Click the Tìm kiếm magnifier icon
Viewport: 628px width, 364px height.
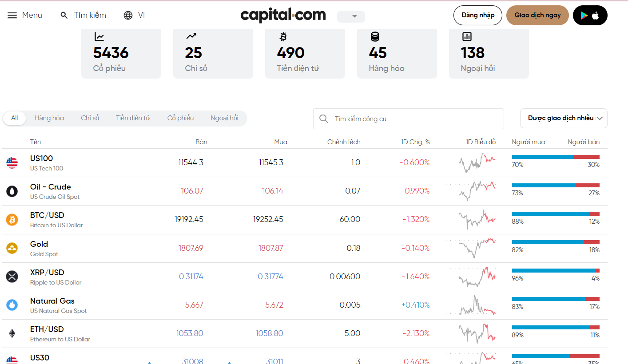point(64,15)
